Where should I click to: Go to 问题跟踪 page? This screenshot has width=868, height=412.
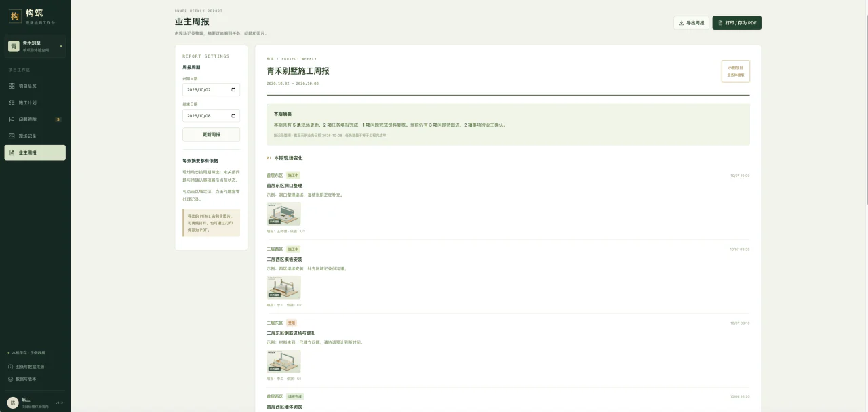coord(35,119)
